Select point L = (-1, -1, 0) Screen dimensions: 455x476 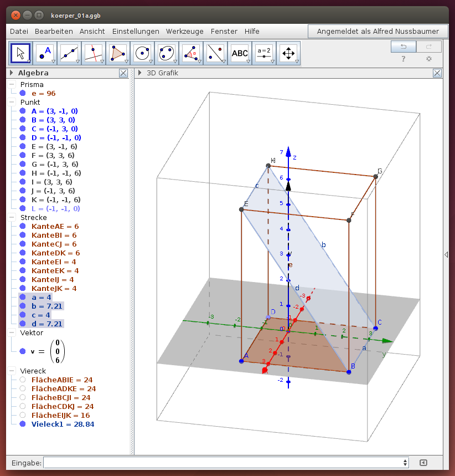pyautogui.click(x=56, y=208)
